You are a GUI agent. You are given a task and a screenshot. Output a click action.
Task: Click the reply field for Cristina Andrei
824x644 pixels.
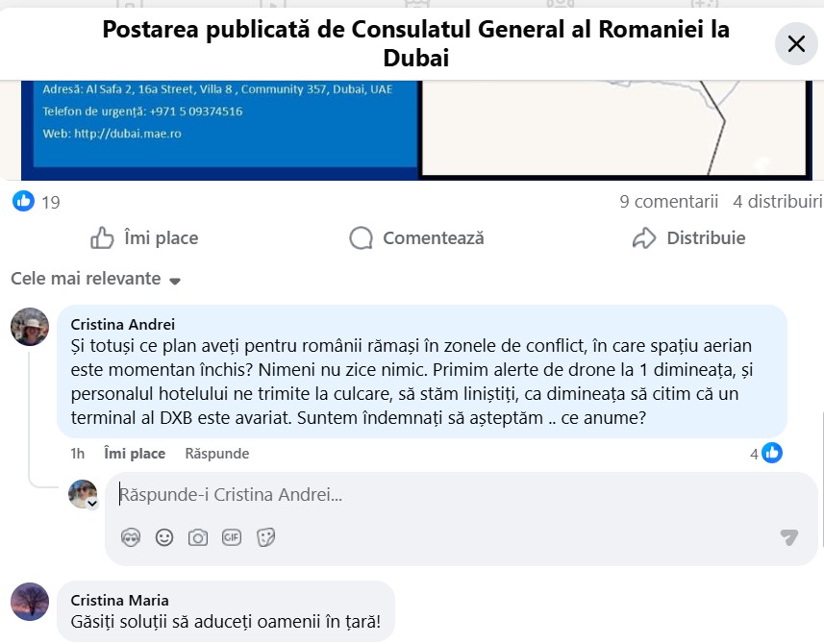pyautogui.click(x=433, y=496)
